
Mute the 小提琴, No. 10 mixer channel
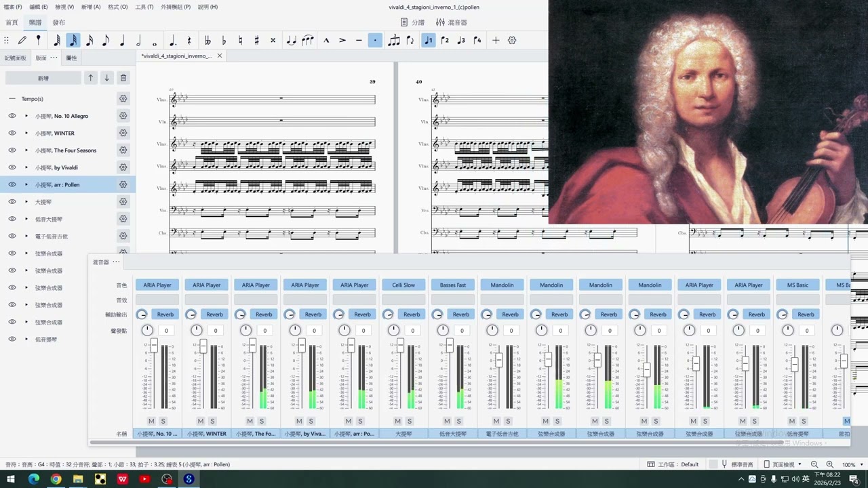151,421
